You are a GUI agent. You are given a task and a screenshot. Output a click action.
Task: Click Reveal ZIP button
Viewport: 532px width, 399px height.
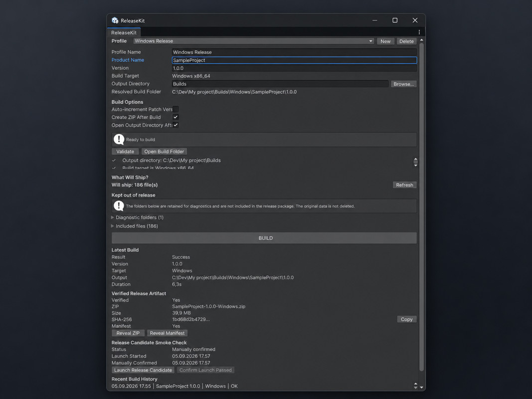(128, 333)
